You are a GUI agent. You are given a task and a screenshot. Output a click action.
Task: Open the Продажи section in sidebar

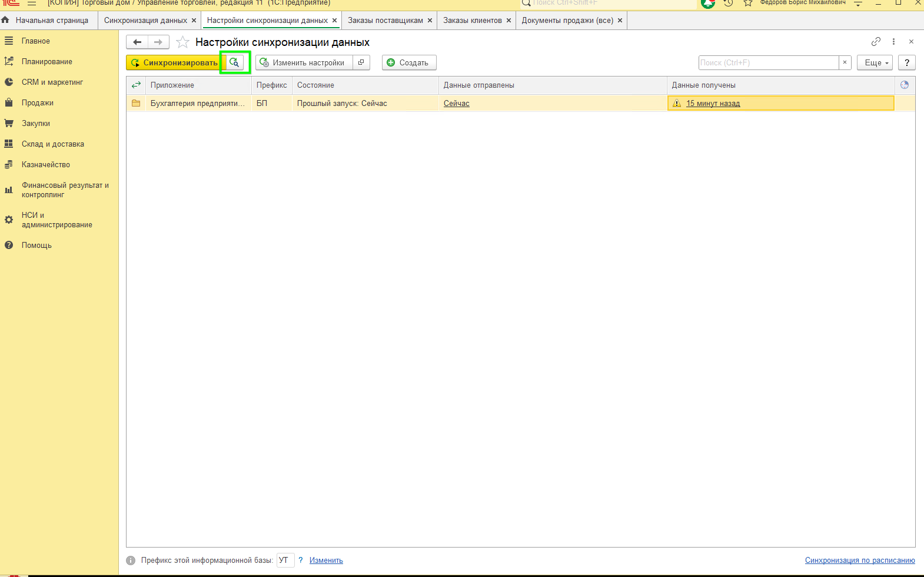coord(38,103)
